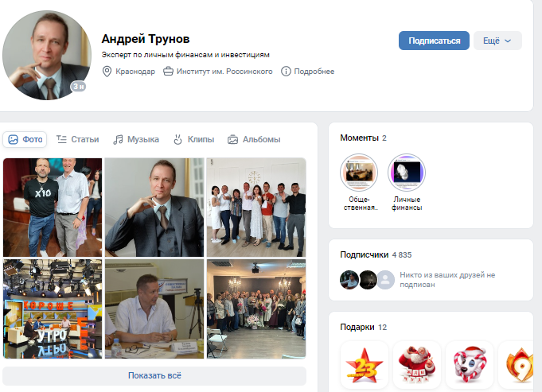Click Показать всё photos button
Screen dimensions: 542x392
(154, 376)
